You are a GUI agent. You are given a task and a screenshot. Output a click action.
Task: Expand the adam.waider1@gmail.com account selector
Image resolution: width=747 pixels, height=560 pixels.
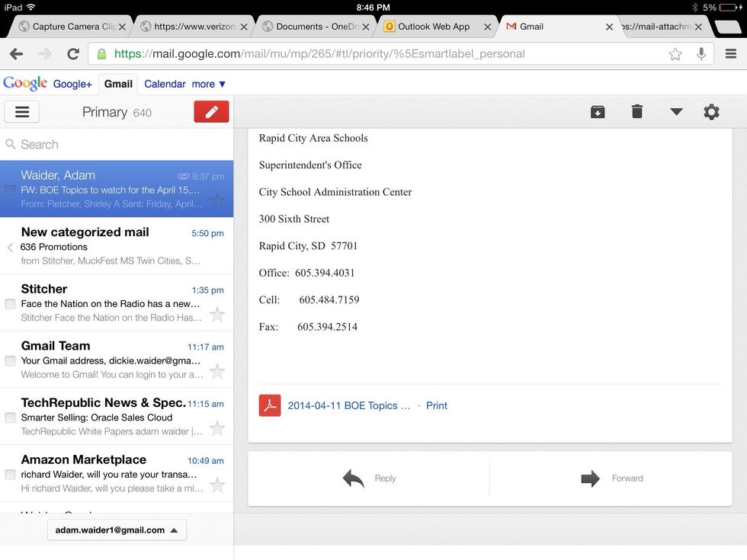point(116,530)
